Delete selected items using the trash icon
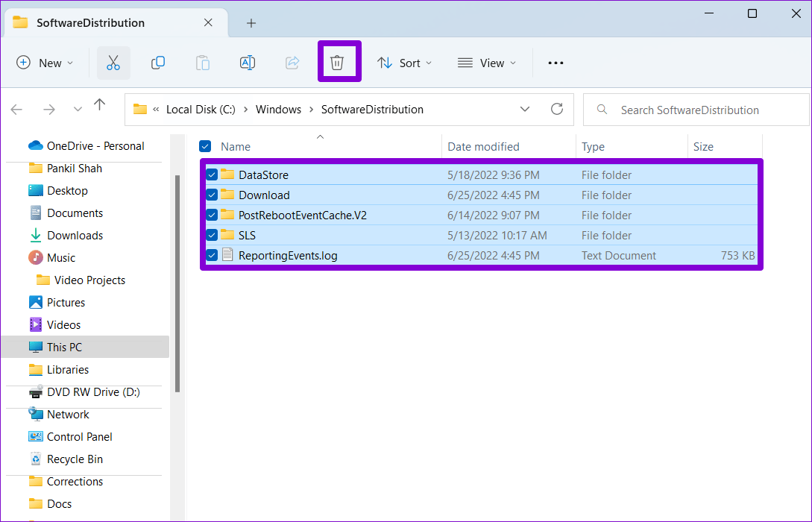 point(339,62)
